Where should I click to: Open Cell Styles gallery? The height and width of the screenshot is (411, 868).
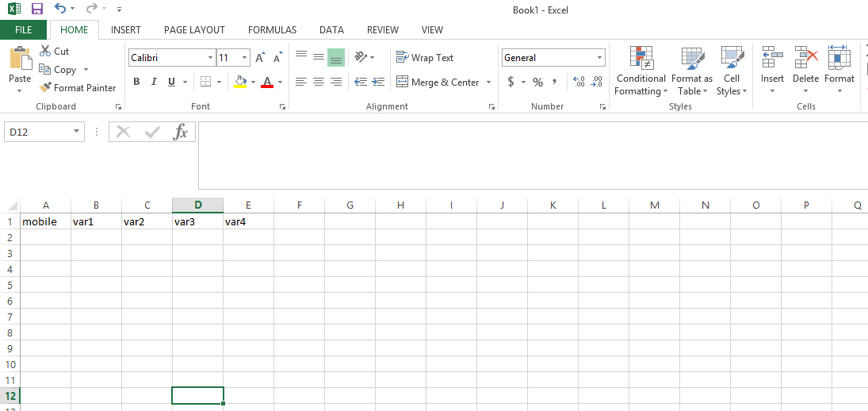point(732,71)
